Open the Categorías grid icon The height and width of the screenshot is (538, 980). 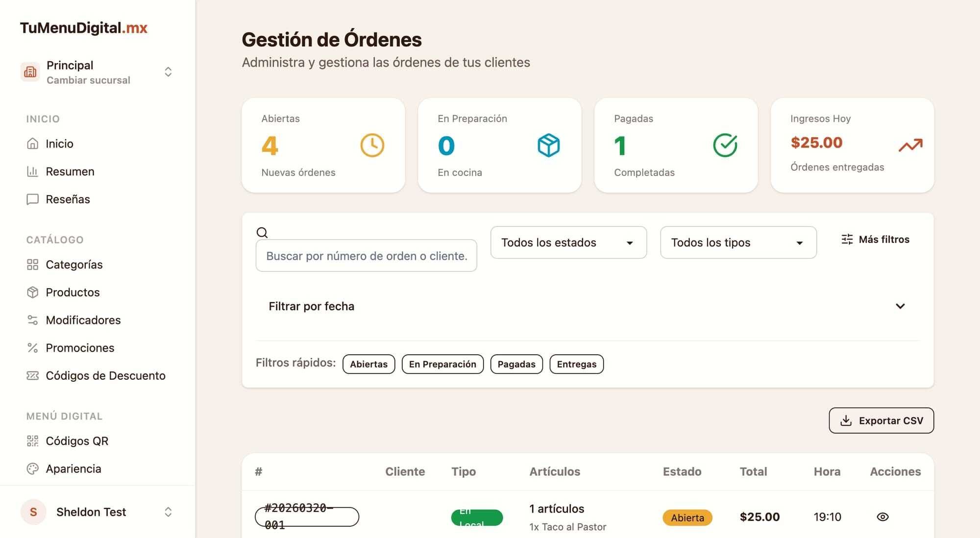click(32, 264)
